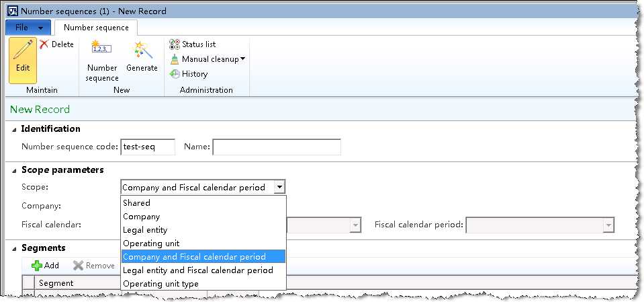The width and height of the screenshot is (644, 302).
Task: Click the Remove segment button
Action: (94, 266)
